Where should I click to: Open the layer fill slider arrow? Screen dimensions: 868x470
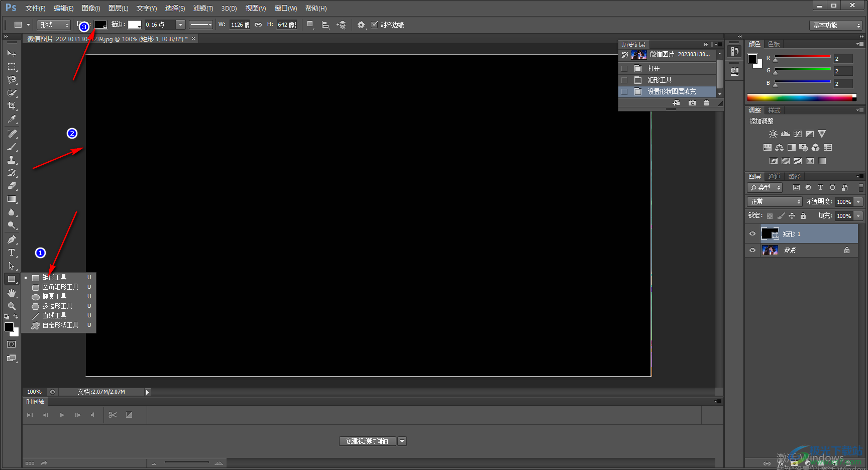tap(858, 216)
